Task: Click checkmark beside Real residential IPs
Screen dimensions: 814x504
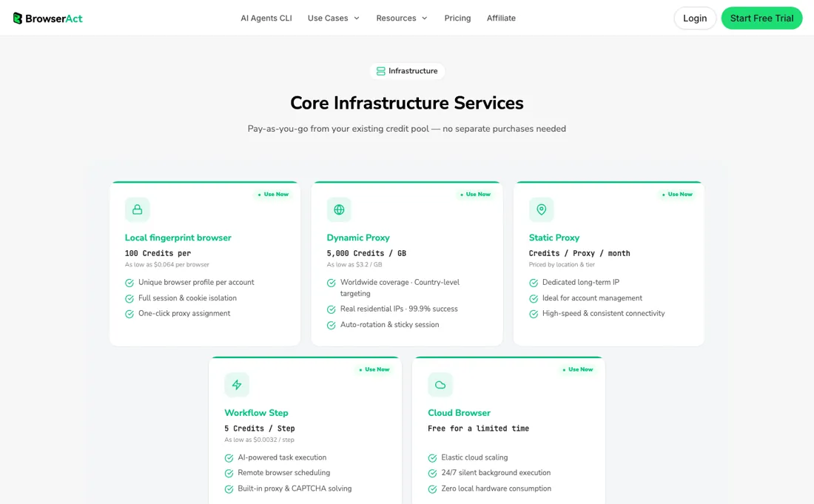Action: 332,309
